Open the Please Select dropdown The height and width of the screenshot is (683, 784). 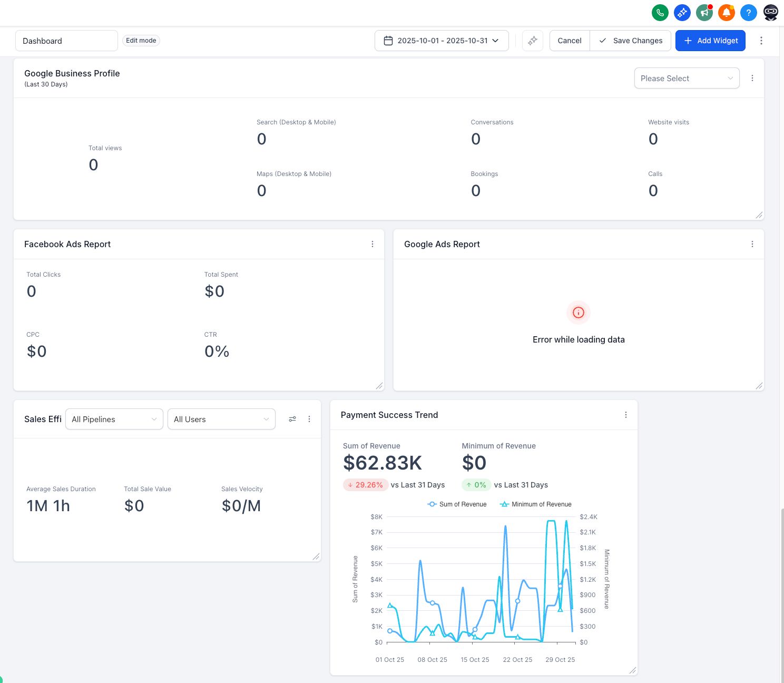(x=686, y=79)
